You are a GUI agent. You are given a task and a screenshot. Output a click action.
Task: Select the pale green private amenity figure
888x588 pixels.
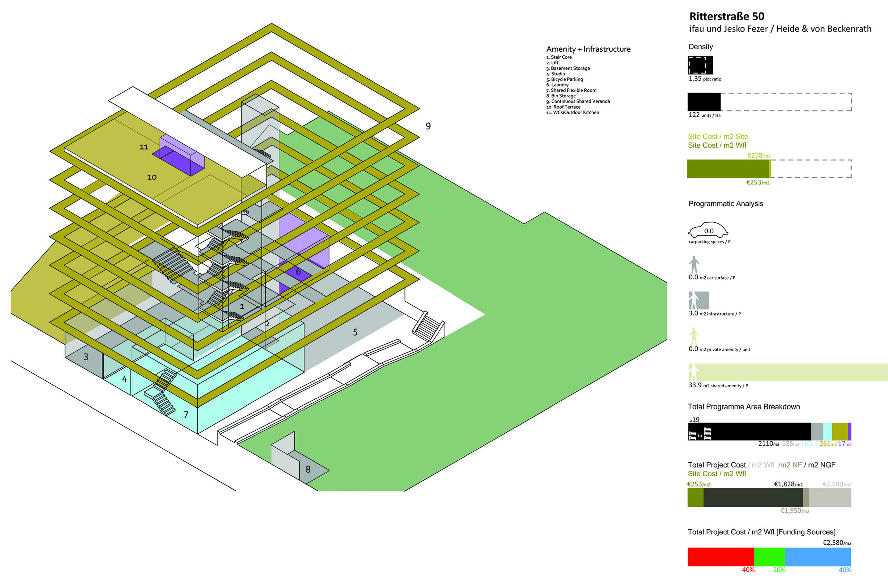pos(695,336)
